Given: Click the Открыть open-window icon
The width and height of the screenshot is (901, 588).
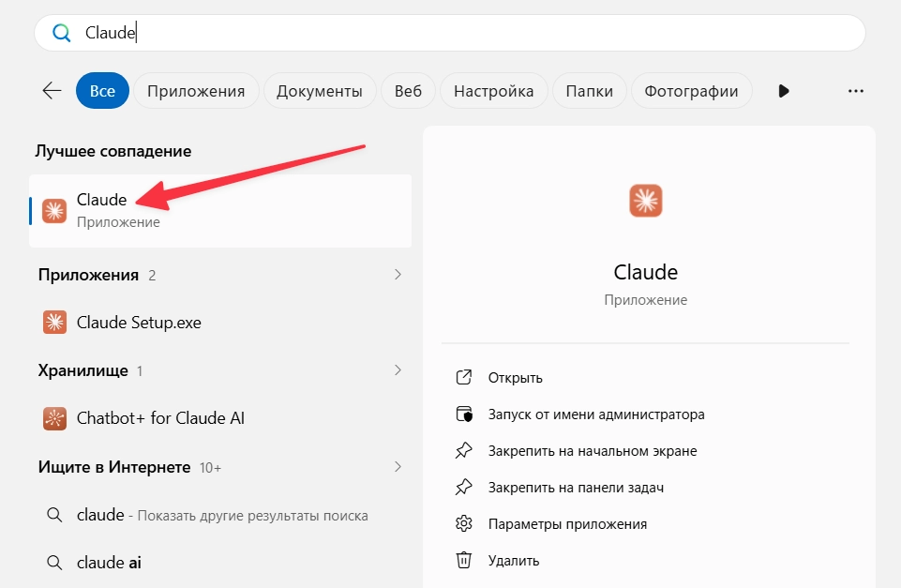Looking at the screenshot, I should coord(464,377).
